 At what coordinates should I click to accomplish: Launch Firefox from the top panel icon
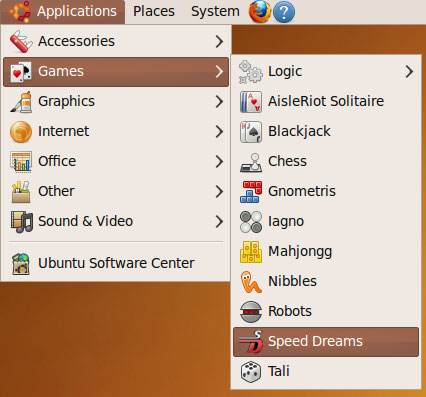259,11
